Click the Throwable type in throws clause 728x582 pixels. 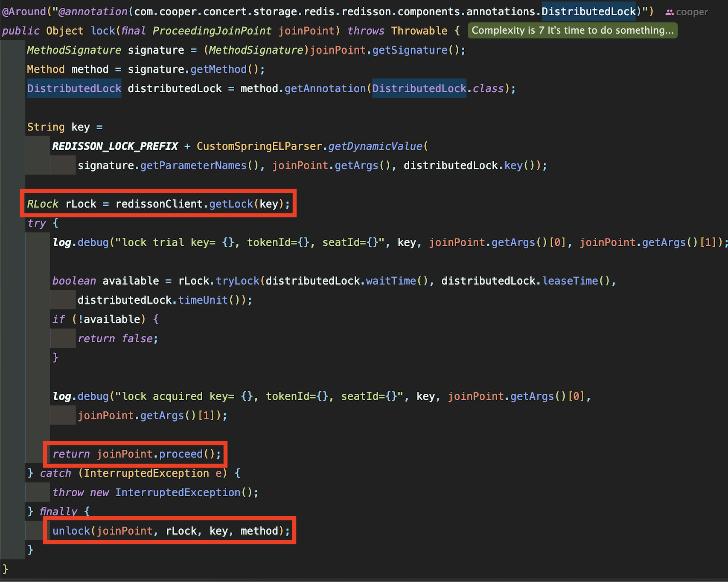[x=419, y=31]
